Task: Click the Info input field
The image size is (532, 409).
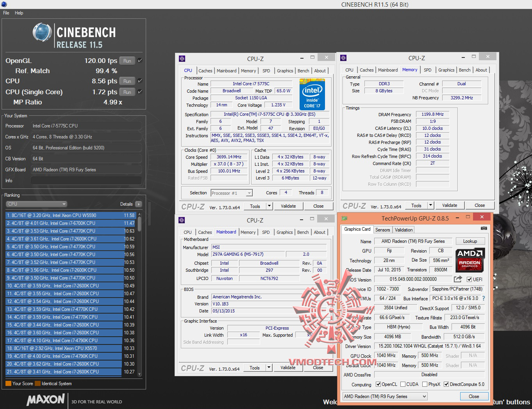Action: 86,181
